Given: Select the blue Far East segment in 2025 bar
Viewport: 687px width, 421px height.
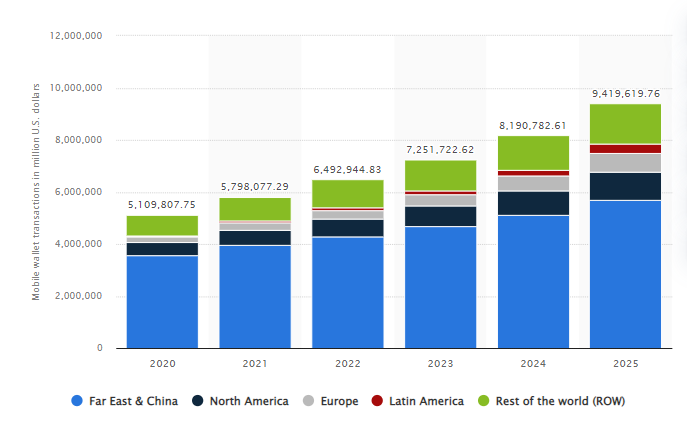Looking at the screenshot, I should (x=625, y=274).
